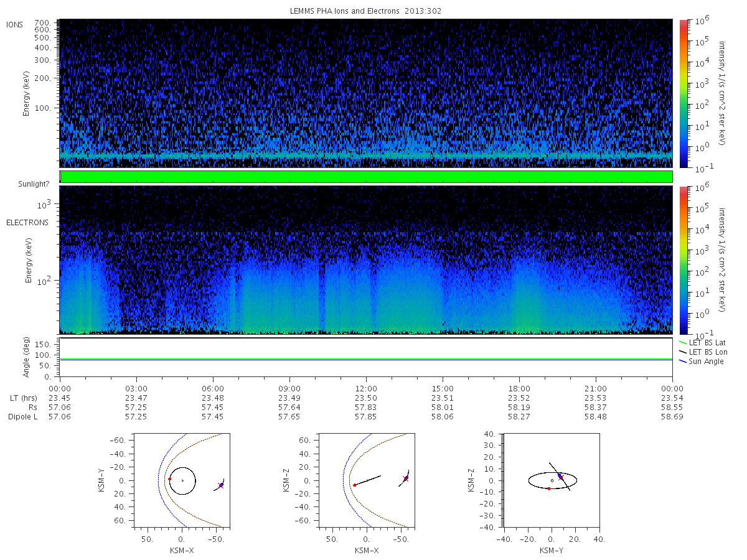
Task: Click the green Sunlight indicator bar
Action: point(366,177)
